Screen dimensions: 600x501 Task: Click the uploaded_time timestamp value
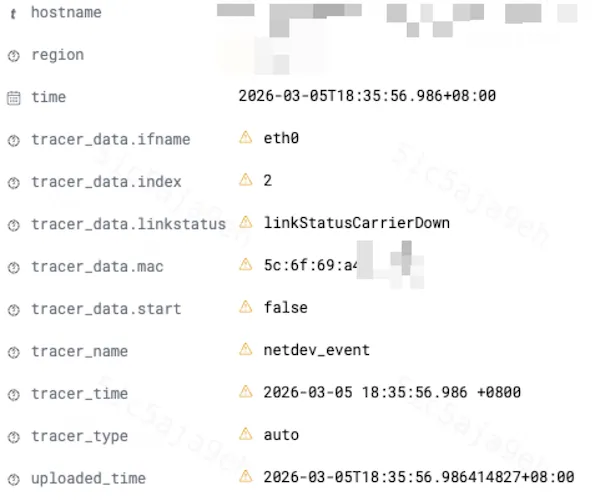pyautogui.click(x=419, y=477)
